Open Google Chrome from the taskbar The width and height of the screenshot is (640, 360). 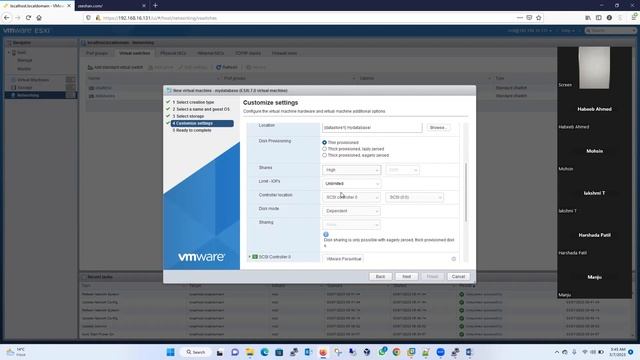pyautogui.click(x=396, y=352)
